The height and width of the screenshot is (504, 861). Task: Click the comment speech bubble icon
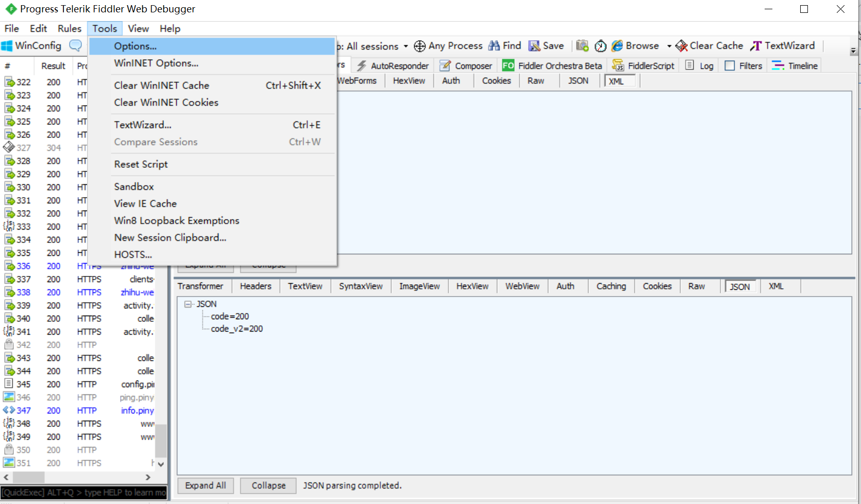click(76, 46)
